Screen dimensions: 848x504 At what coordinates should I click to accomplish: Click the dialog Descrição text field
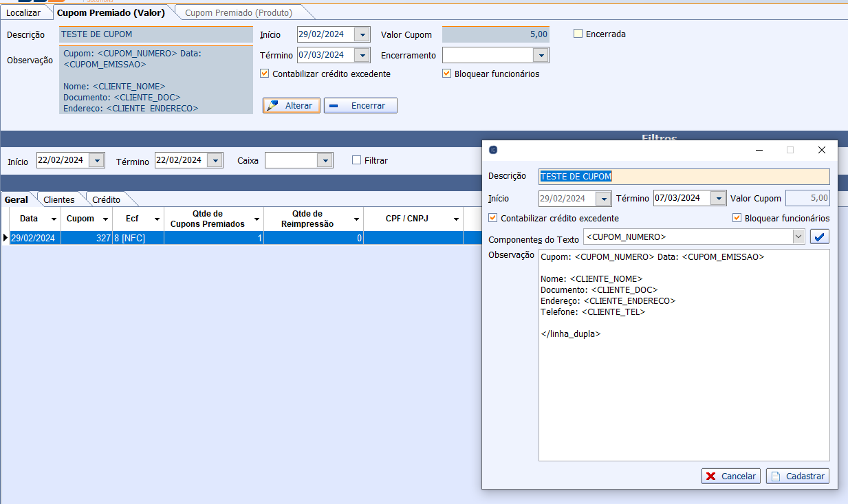click(684, 177)
